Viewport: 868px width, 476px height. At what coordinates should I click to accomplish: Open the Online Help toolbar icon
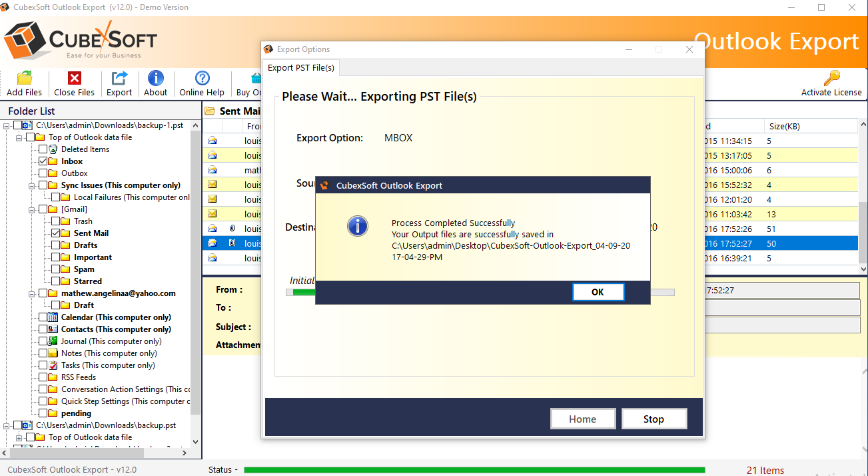(202, 78)
